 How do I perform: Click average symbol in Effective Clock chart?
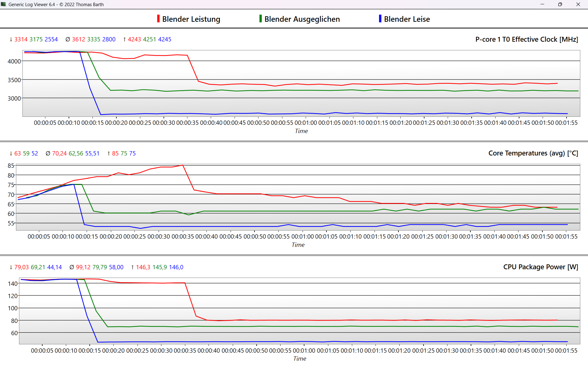click(x=68, y=39)
